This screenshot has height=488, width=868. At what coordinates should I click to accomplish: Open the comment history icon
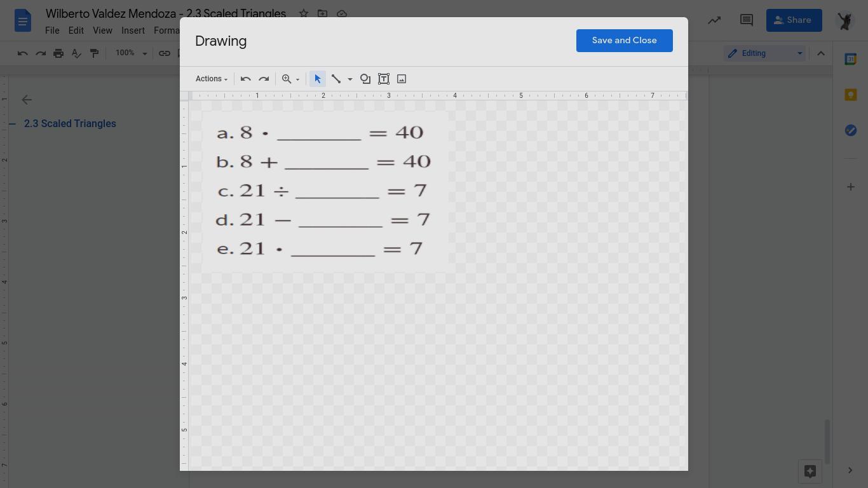point(747,20)
